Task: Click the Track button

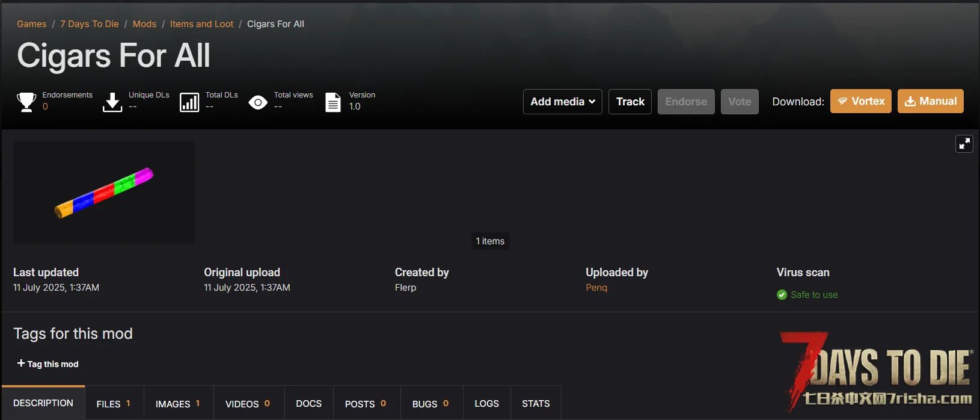Action: click(630, 102)
